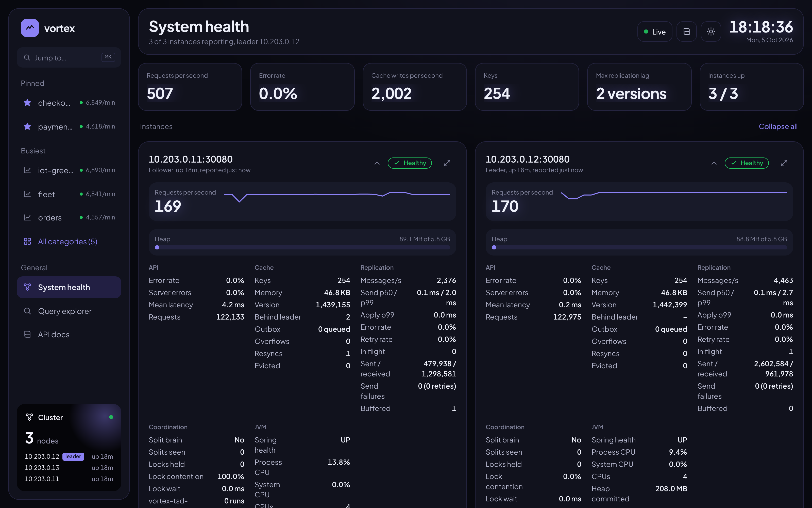Collapse the 10.203.0.11:30080 instance card chevron
812x508 pixels.
[377, 163]
